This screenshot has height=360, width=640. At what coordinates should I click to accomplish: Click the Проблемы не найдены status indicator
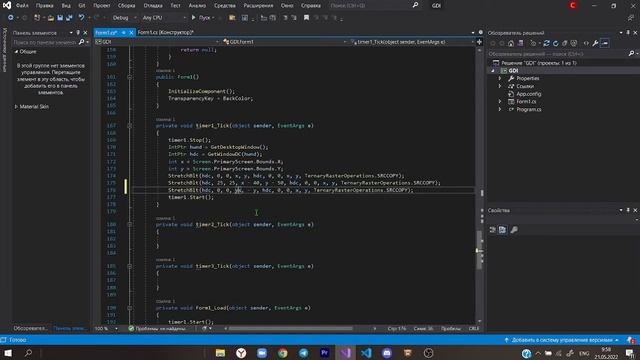coord(157,329)
